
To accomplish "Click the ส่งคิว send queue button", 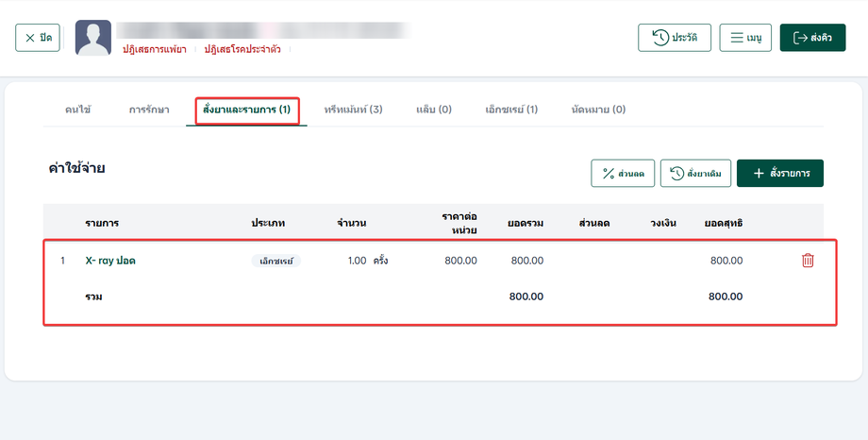I will tap(812, 38).
